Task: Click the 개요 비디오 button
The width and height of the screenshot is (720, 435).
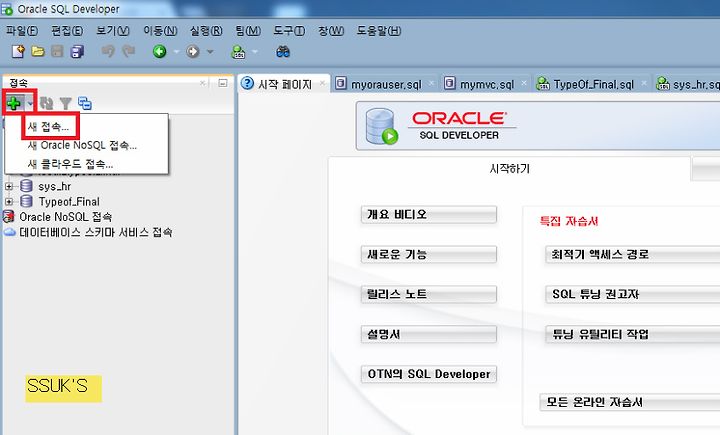Action: 428,215
